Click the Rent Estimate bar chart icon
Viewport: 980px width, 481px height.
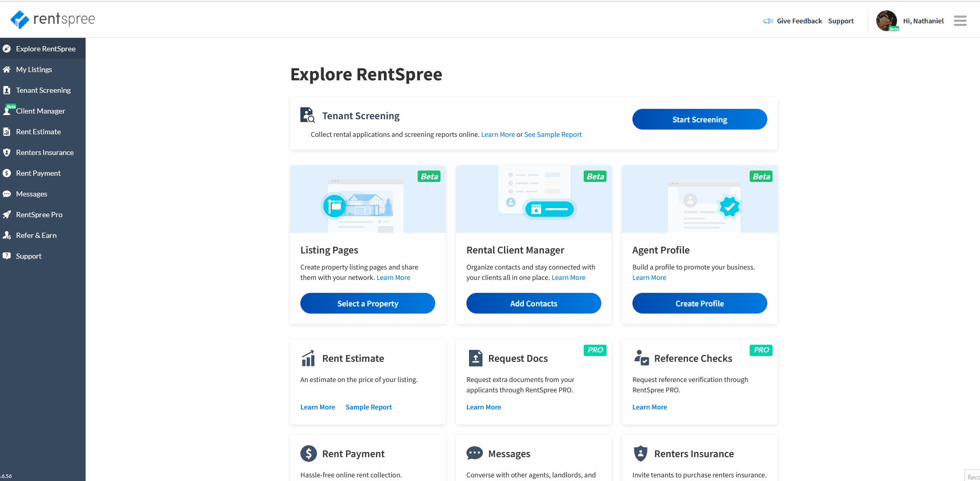(308, 358)
